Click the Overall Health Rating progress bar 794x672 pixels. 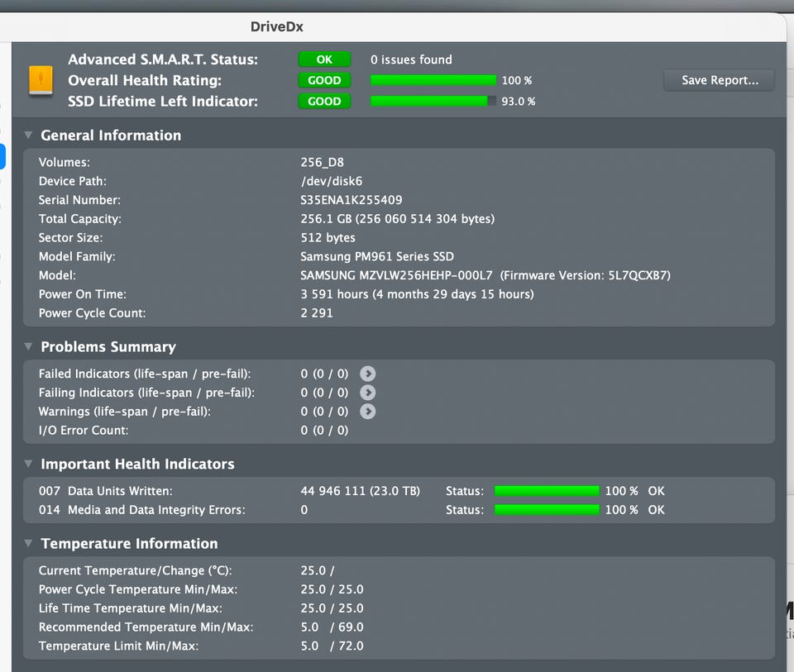tap(433, 80)
